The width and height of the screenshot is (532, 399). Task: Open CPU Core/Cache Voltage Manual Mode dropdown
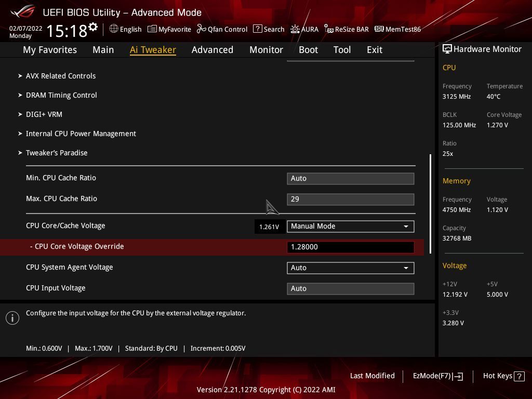tap(351, 227)
